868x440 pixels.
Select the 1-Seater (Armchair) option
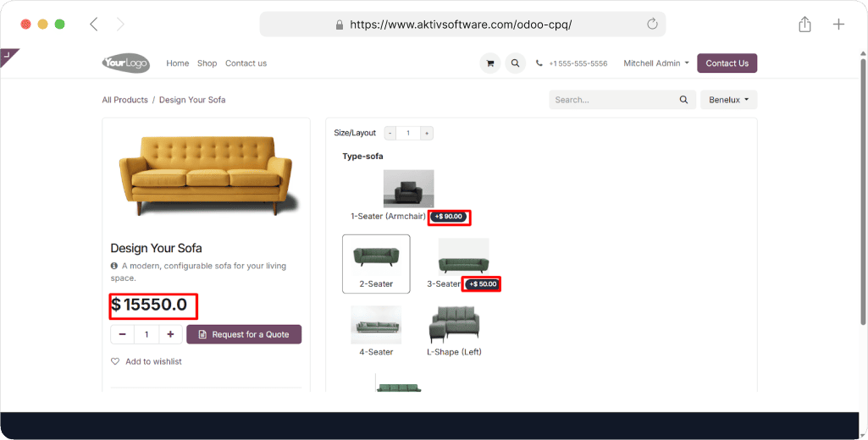[x=408, y=190]
